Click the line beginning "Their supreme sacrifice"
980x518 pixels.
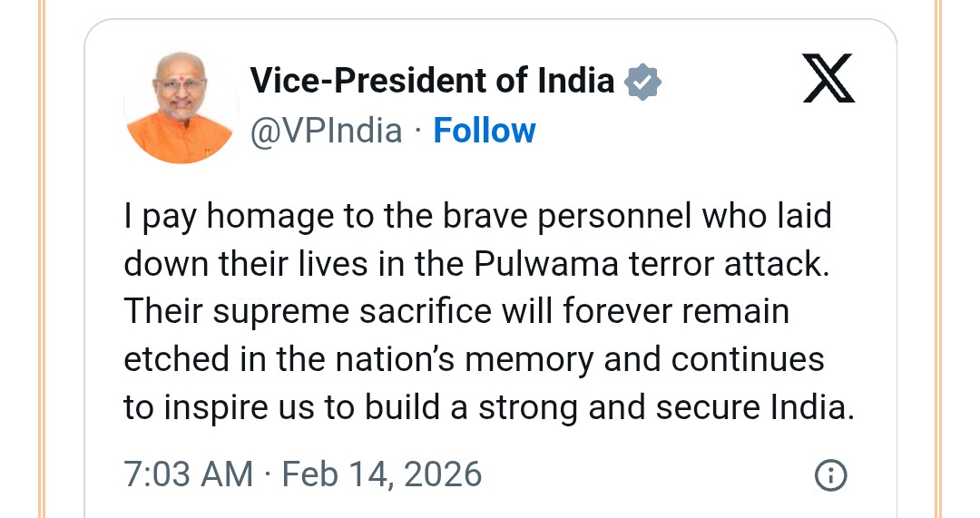(x=456, y=312)
